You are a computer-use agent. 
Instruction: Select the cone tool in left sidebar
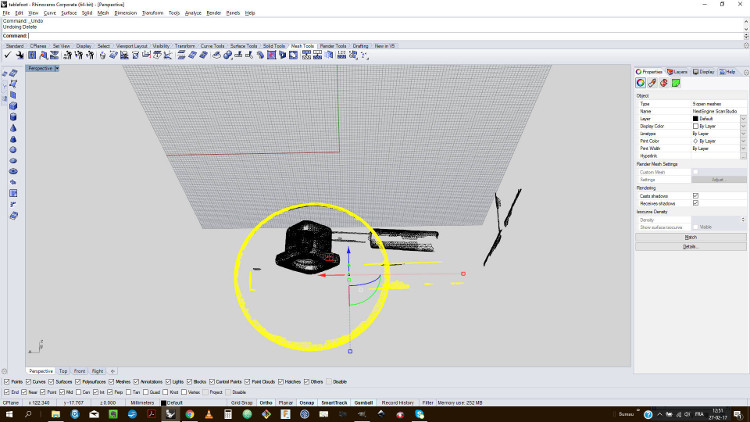tap(13, 128)
